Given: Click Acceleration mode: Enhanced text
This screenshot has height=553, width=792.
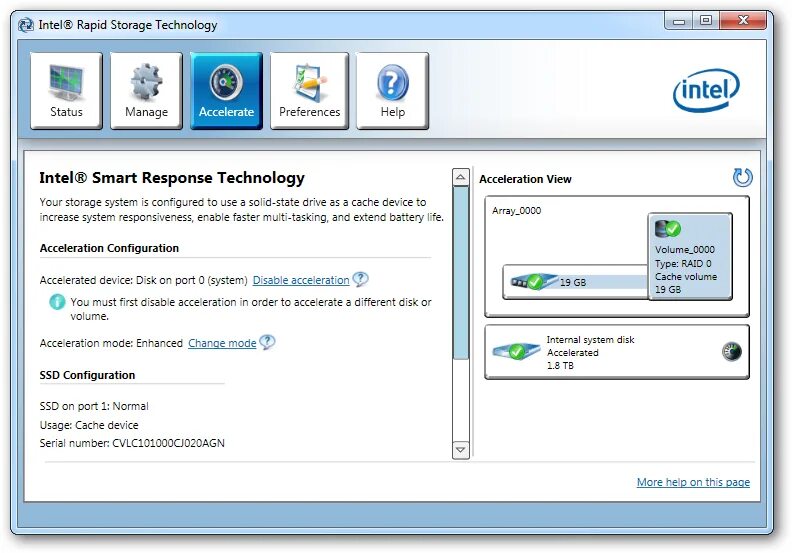Looking at the screenshot, I should point(111,343).
